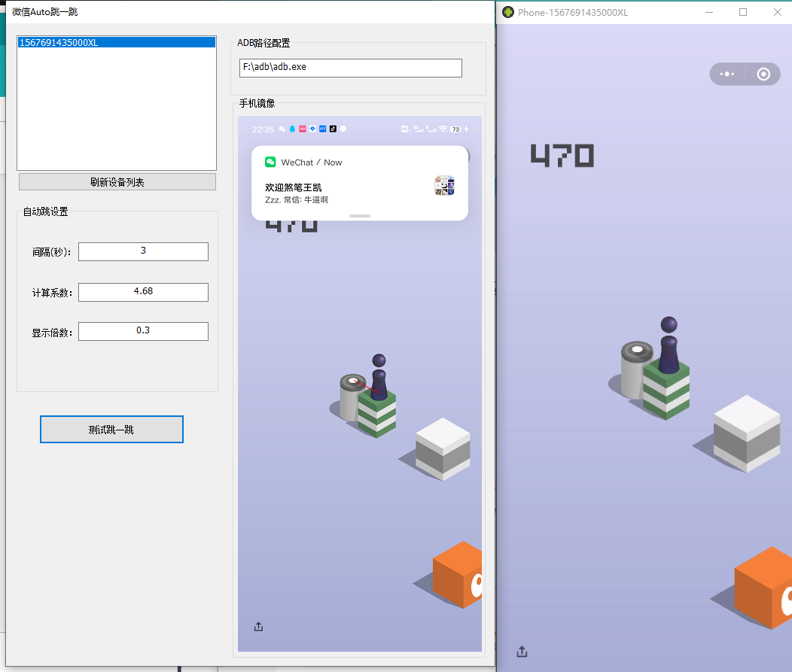Click the notification avatar thumbnail

444,185
